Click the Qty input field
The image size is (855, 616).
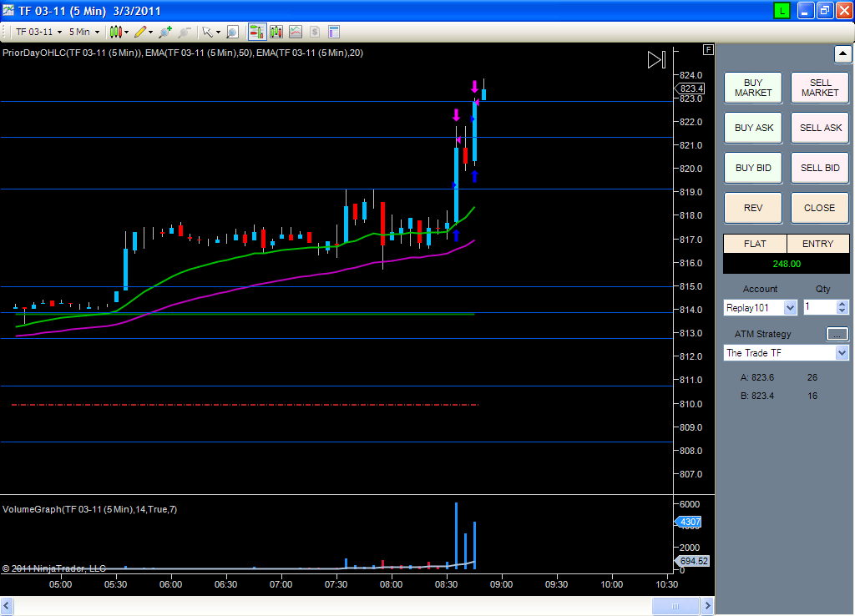pyautogui.click(x=820, y=307)
